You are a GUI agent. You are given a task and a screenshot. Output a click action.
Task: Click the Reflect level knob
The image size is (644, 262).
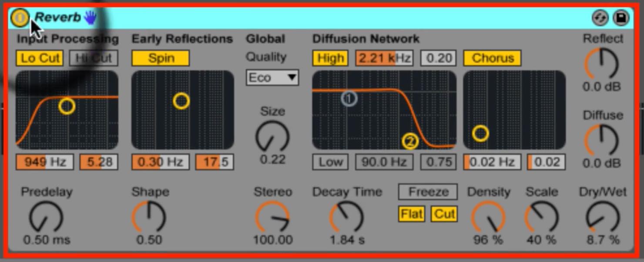click(601, 64)
